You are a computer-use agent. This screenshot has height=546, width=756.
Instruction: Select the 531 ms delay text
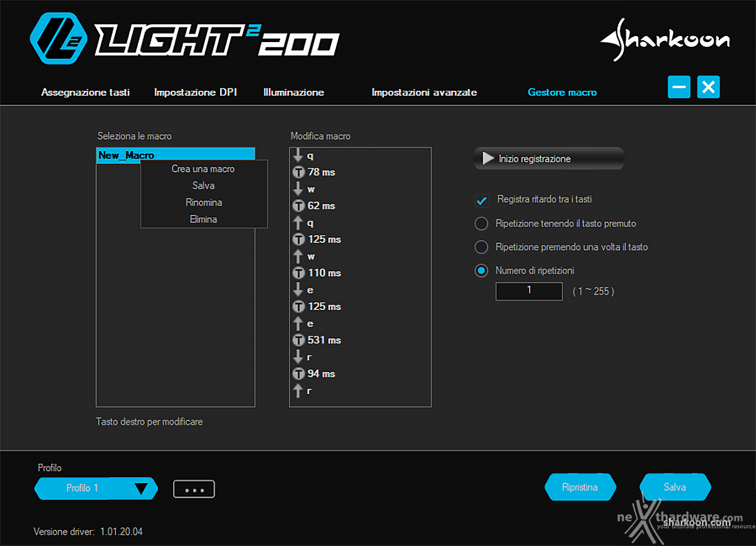tap(324, 340)
